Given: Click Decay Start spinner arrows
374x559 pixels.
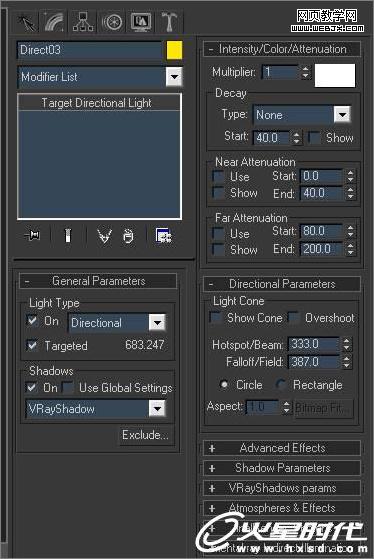Looking at the screenshot, I should (x=297, y=138).
